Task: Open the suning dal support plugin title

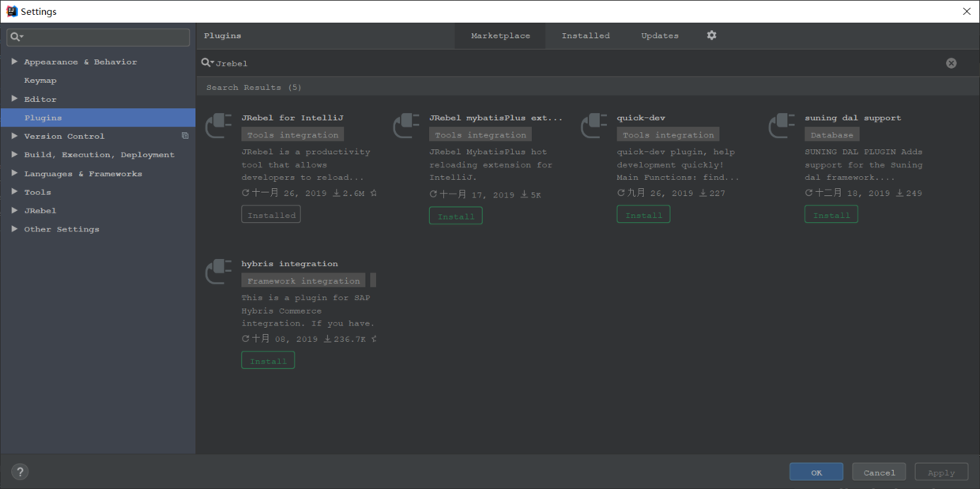Action: click(853, 118)
